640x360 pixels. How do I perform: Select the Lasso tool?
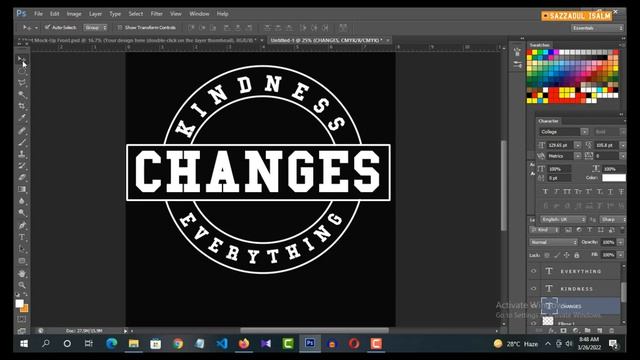tap(22, 83)
